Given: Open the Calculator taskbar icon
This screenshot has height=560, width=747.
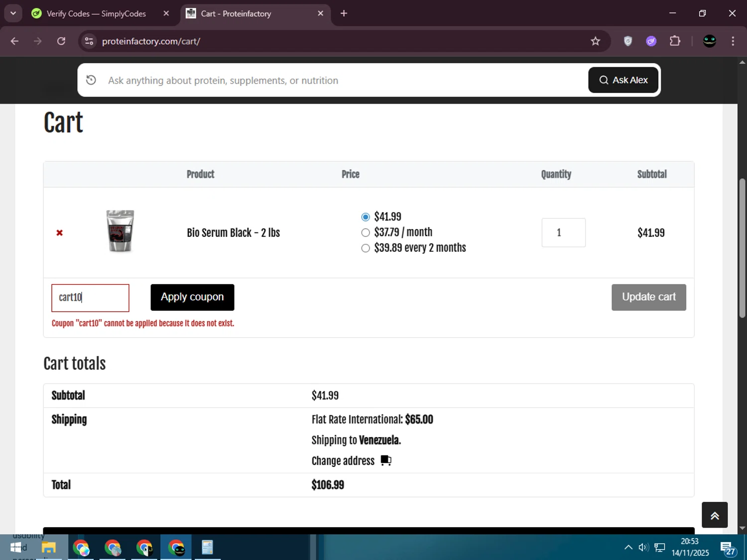Looking at the screenshot, I should pos(207,548).
